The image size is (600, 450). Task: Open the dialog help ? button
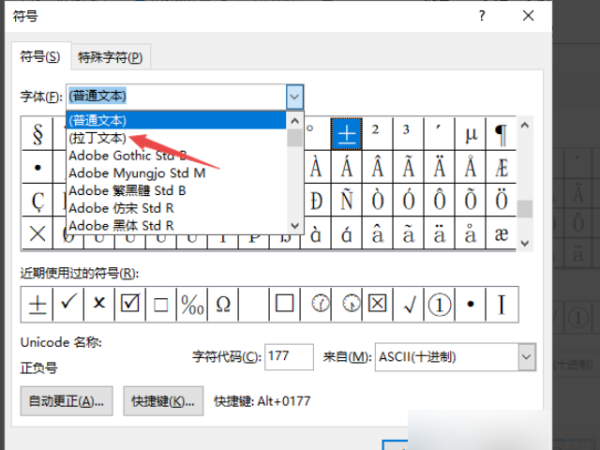tap(482, 16)
